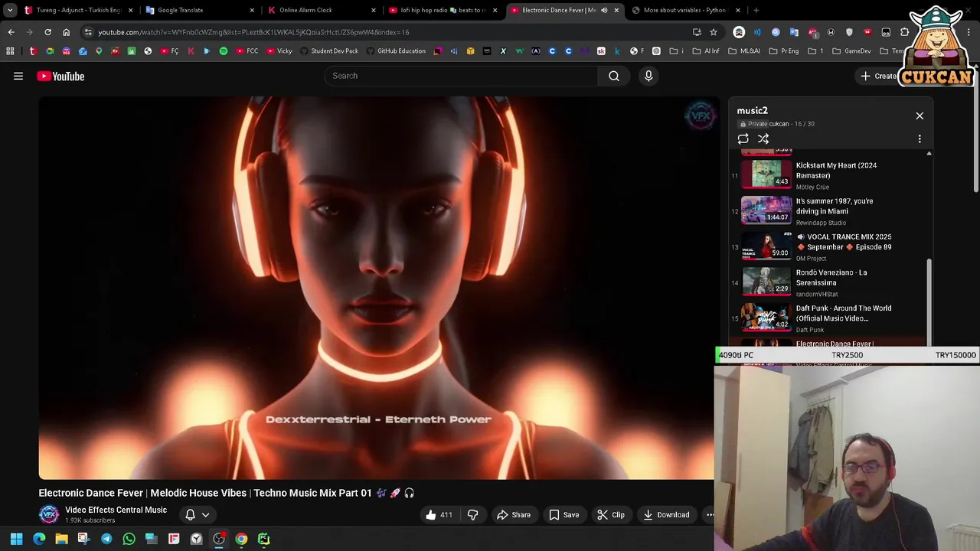This screenshot has width=980, height=551.
Task: Switch to More about variables Python tab
Action: click(684, 10)
